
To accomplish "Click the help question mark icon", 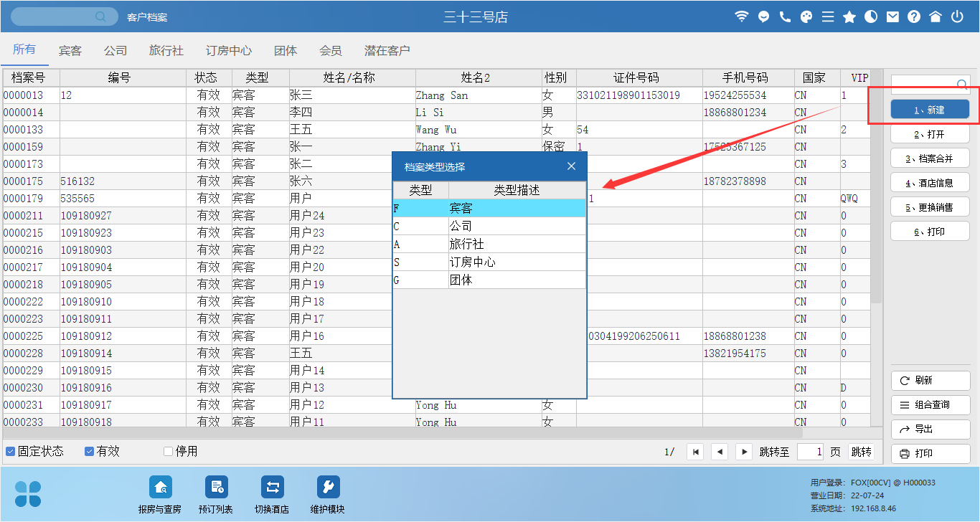I will [x=914, y=17].
